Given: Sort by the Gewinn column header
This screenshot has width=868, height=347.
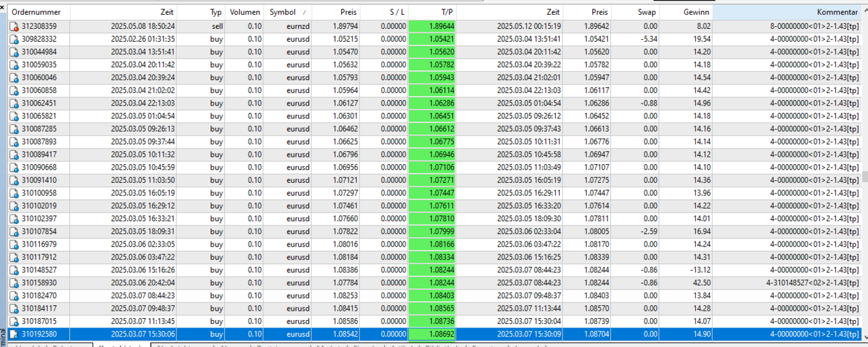Looking at the screenshot, I should [686, 12].
